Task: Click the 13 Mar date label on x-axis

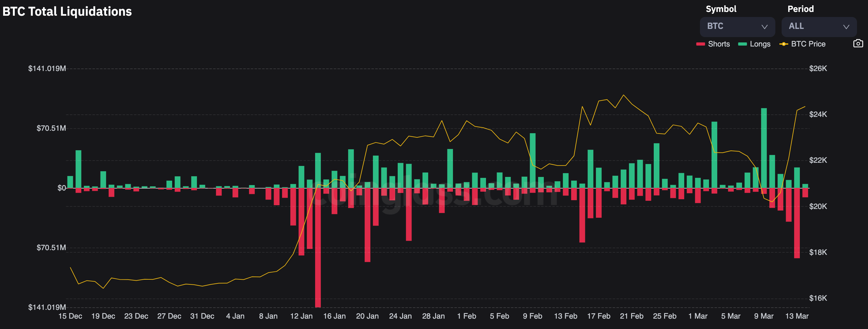Action: coord(797,316)
